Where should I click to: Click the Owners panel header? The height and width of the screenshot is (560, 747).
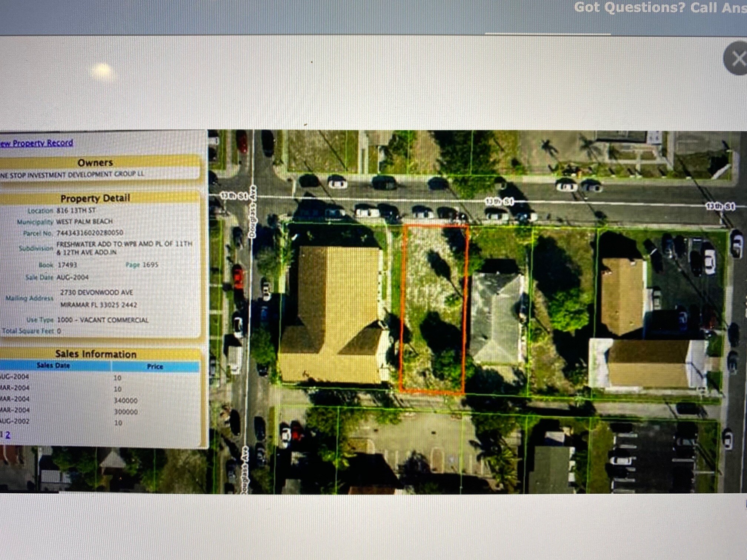[x=95, y=163]
